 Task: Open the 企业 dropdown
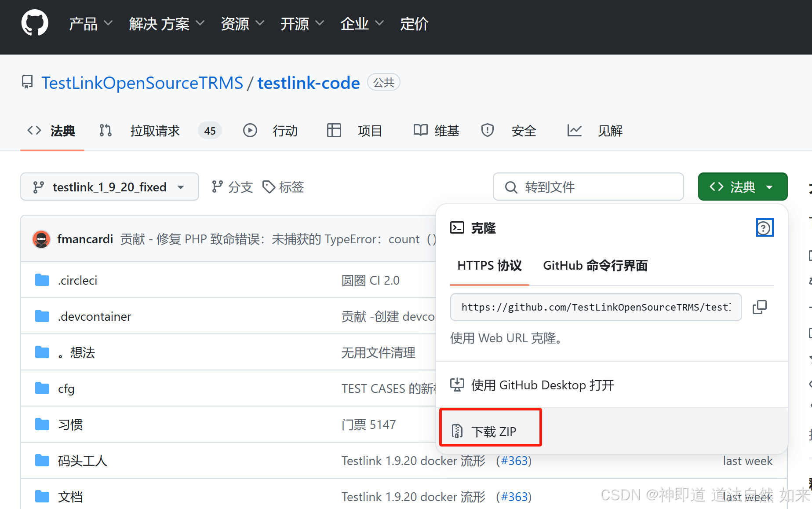pyautogui.click(x=362, y=24)
